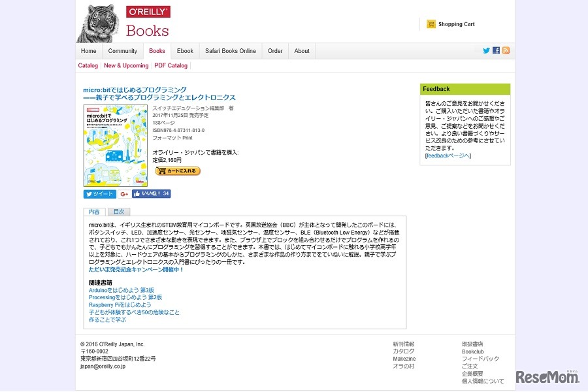Viewport: 588px width, 392px height.
Task: Open the Facebook icon in header
Action: coord(496,51)
